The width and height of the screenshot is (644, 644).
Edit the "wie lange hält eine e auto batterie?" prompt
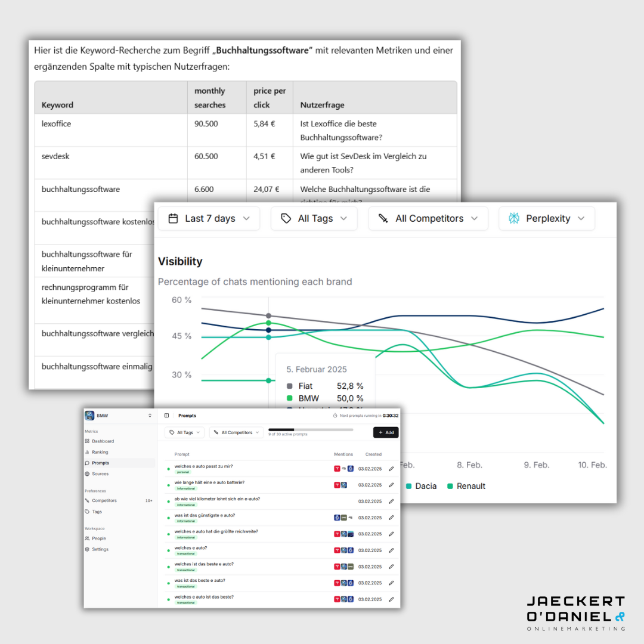pyautogui.click(x=391, y=485)
